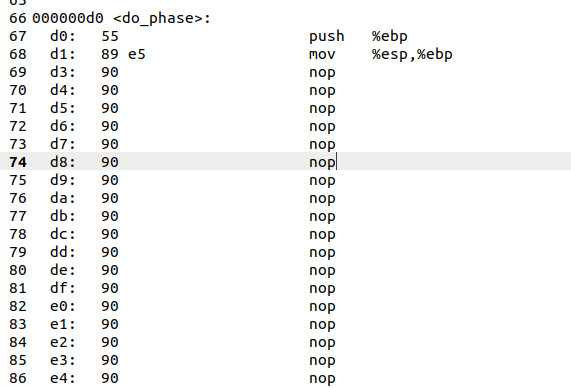Click line number 86 in gutter
Viewport: 571px width, 388px height.
(x=18, y=378)
